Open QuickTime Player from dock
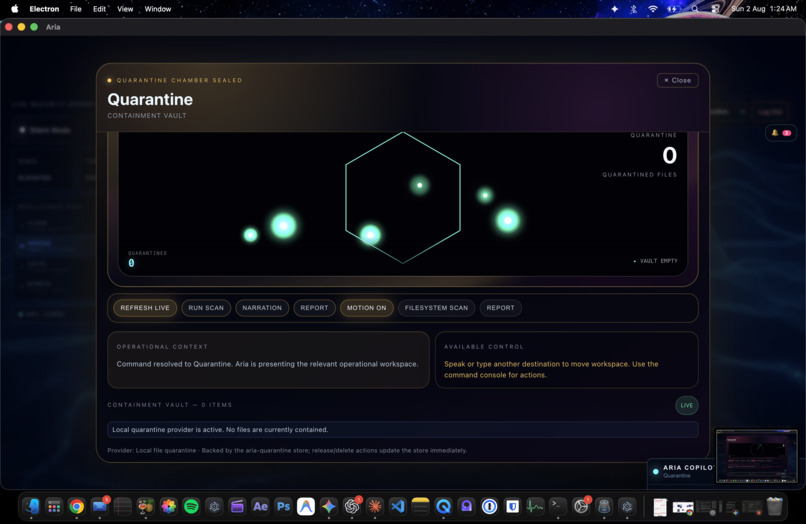This screenshot has width=806, height=524. pyautogui.click(x=444, y=507)
